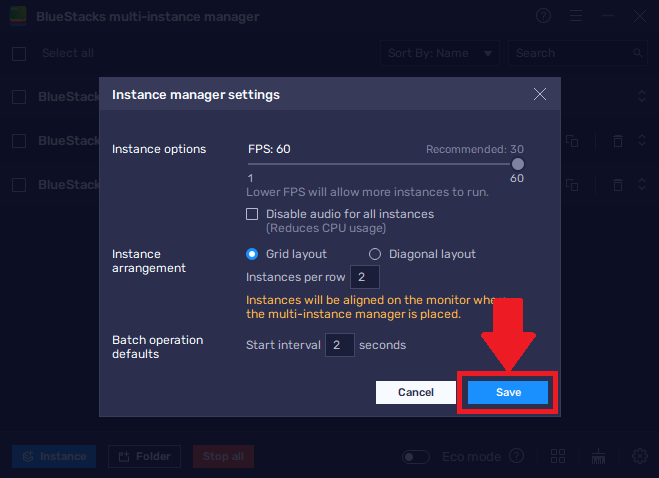
Task: Click the Start interval seconds field
Action: [x=340, y=346]
